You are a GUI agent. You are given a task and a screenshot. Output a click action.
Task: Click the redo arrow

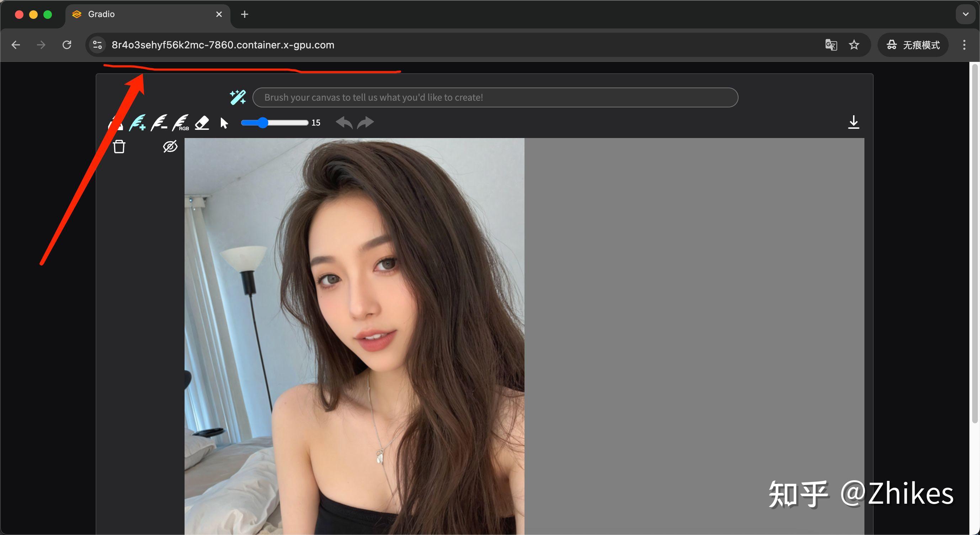pos(366,122)
